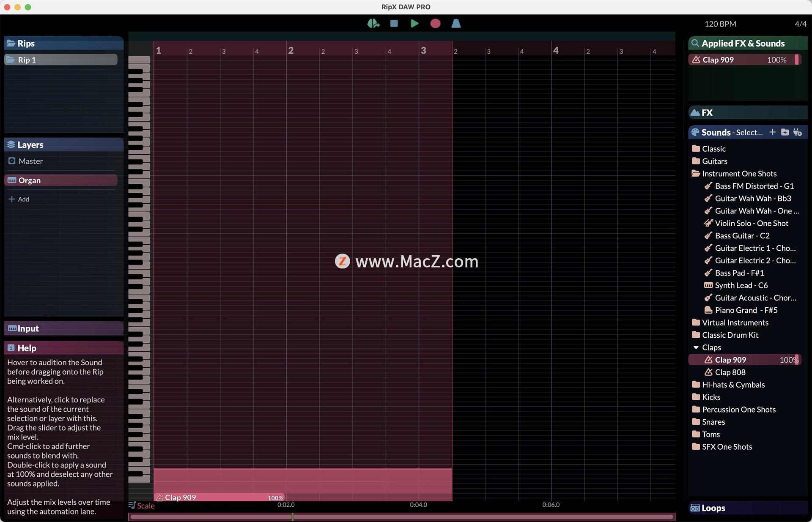Adjust Clap 909 mix slider in Sounds list

[x=797, y=360]
